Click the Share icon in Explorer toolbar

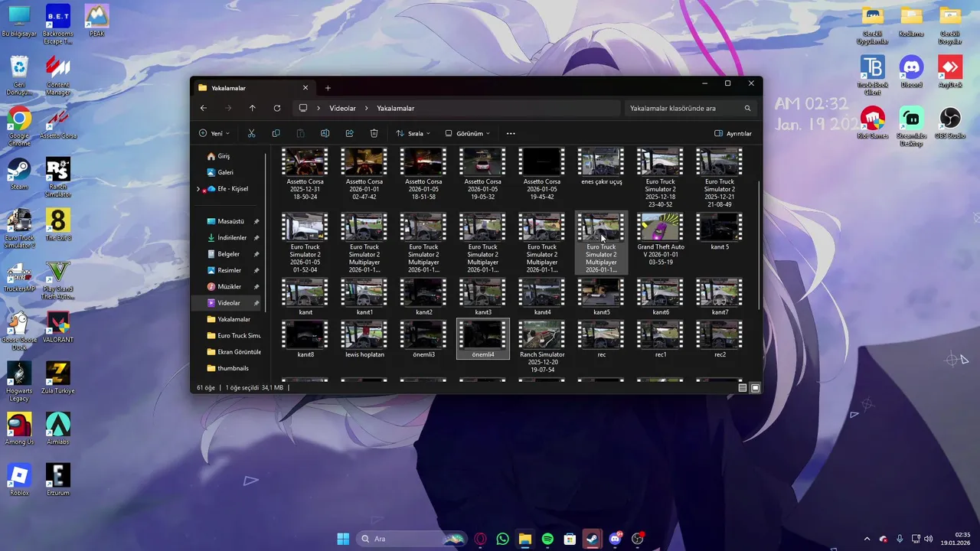pyautogui.click(x=349, y=133)
